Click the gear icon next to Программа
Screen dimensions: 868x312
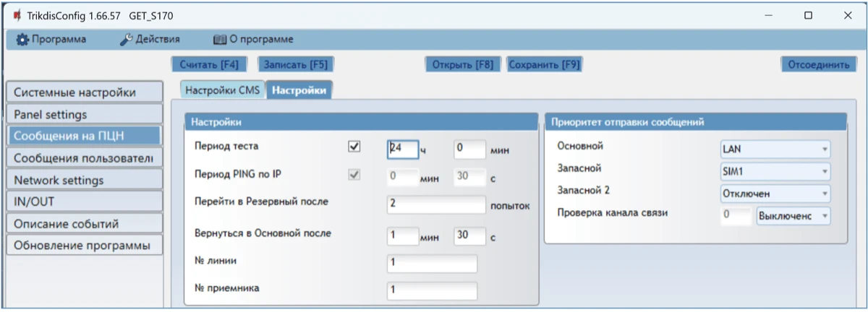22,39
